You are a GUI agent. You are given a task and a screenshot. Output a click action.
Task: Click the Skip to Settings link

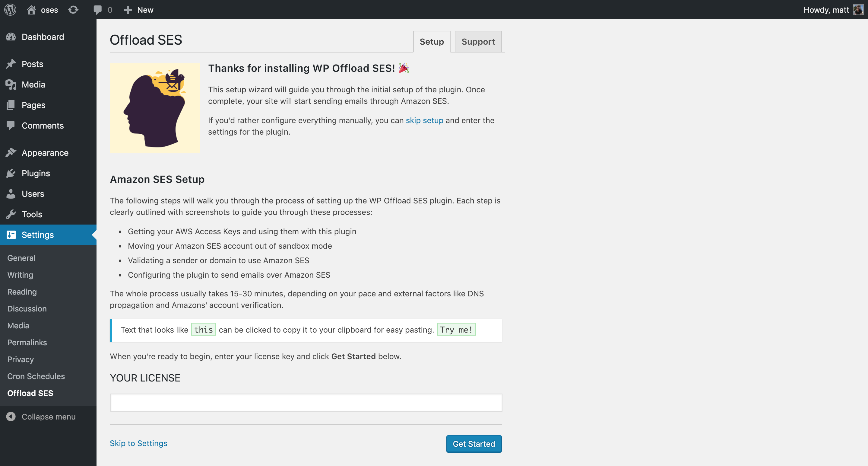point(138,443)
